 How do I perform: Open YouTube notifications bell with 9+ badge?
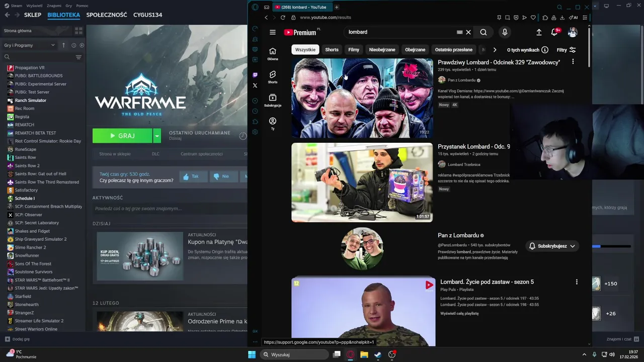coord(554,32)
